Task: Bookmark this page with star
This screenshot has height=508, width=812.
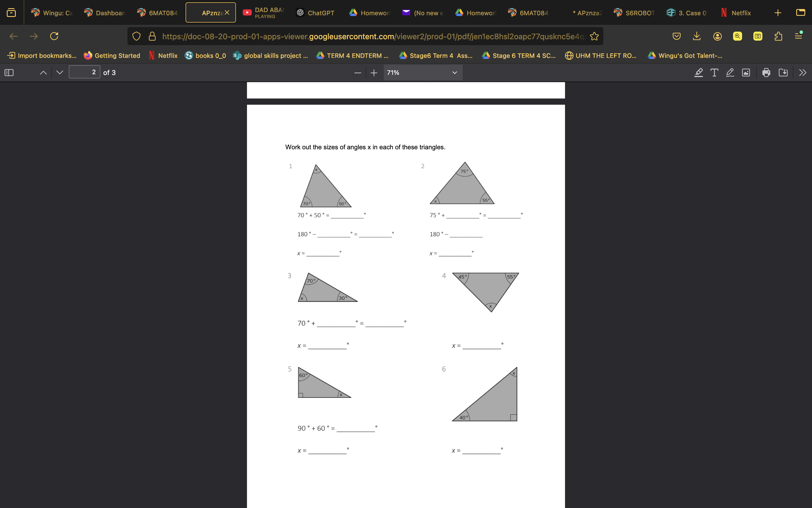Action: 594,36
